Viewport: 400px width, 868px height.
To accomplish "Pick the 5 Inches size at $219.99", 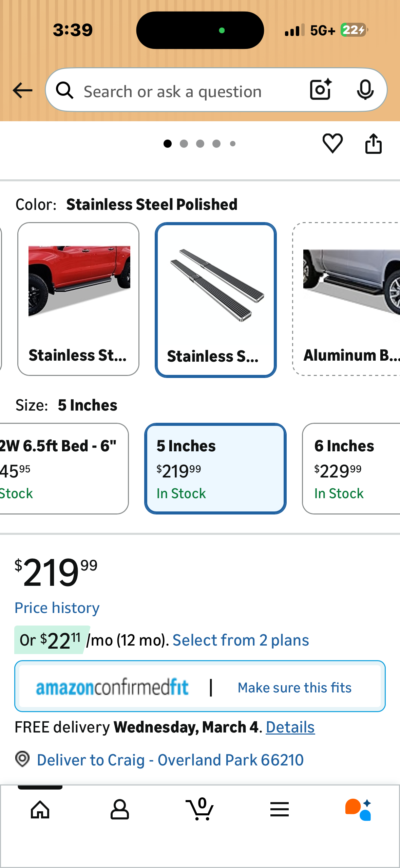I will 215,469.
